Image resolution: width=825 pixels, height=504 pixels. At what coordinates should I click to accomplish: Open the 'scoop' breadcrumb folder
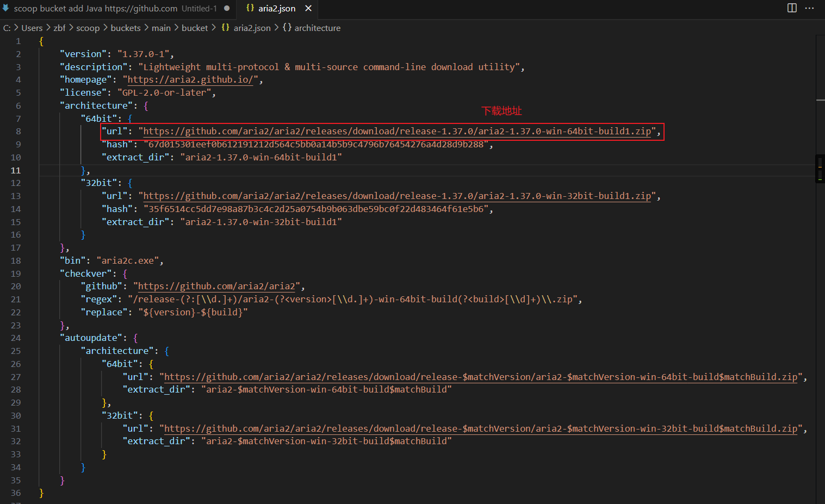click(88, 28)
